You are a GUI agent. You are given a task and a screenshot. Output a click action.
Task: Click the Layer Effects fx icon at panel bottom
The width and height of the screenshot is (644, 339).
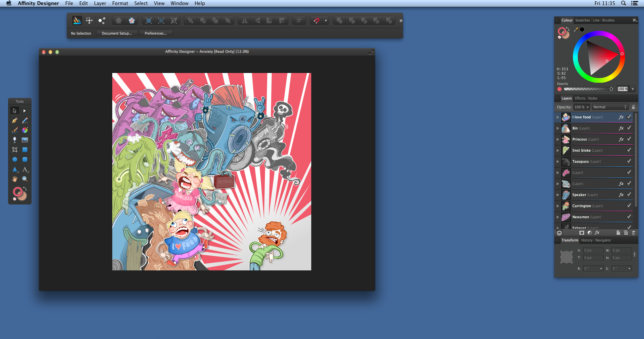pos(597,233)
